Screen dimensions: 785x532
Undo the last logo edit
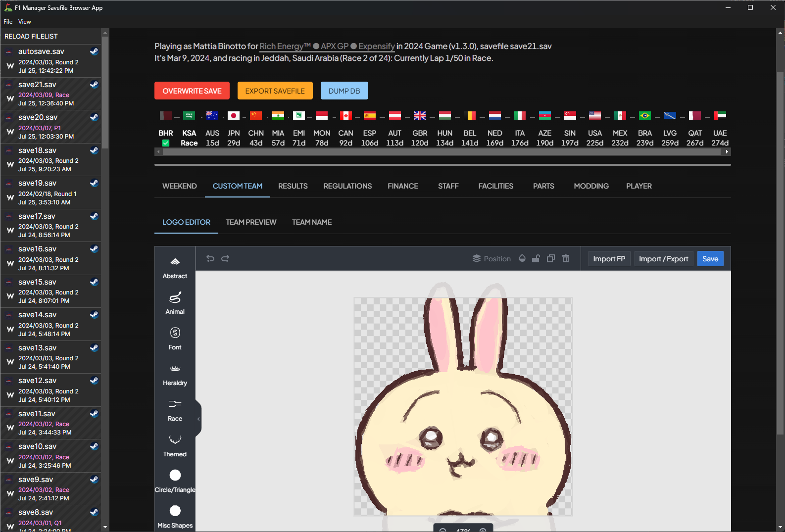(210, 258)
